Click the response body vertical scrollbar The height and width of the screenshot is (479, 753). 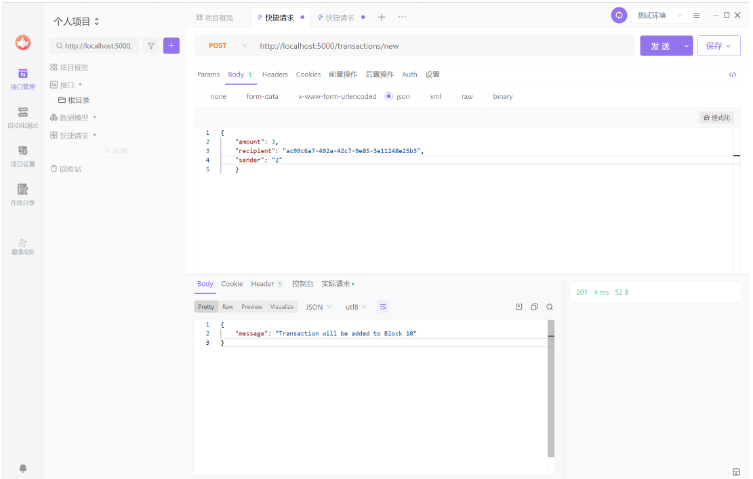click(551, 388)
